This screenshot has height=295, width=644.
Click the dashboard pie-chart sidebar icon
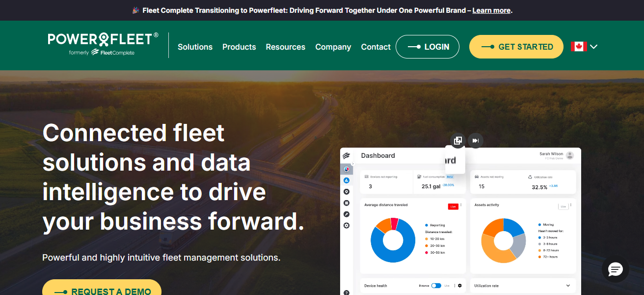coord(347,169)
